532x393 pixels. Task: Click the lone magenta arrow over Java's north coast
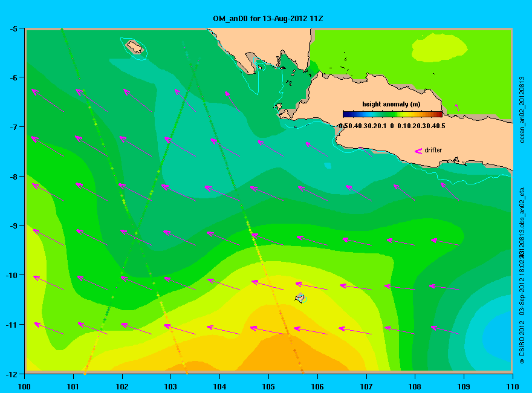tap(457, 107)
